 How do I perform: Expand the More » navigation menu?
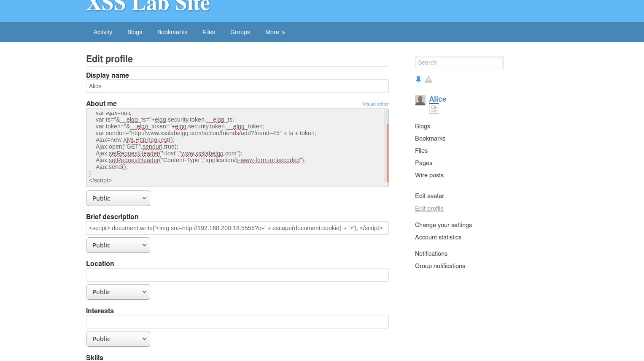point(275,32)
